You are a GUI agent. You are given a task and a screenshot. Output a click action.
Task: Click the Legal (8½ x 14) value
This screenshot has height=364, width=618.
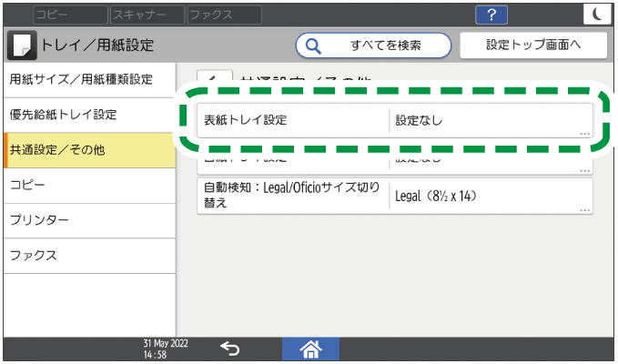(x=436, y=196)
